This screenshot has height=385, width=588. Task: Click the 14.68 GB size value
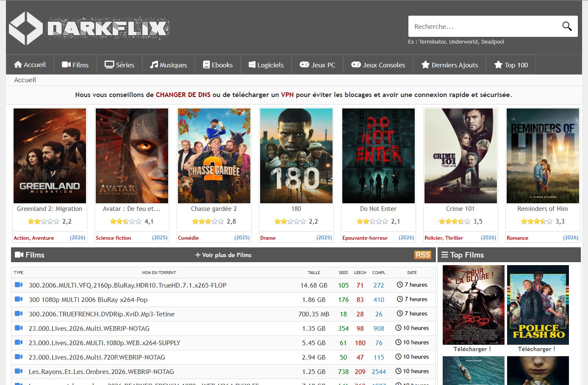tap(314, 285)
